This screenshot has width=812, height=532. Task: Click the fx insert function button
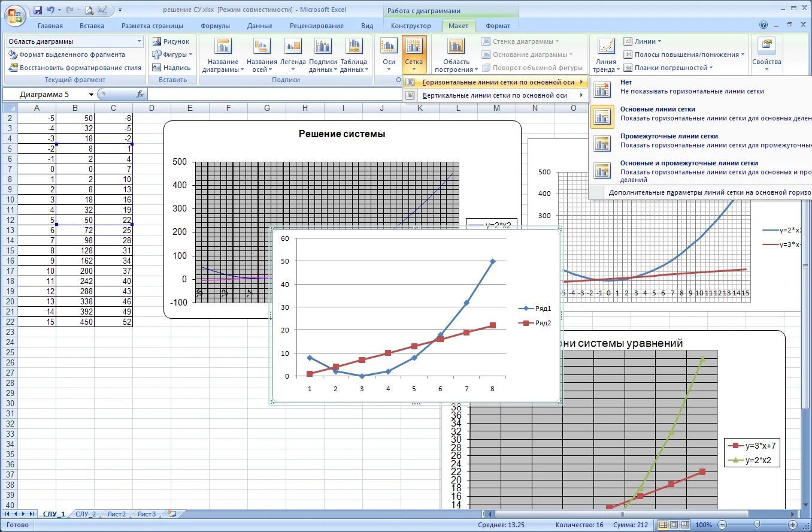[140, 94]
